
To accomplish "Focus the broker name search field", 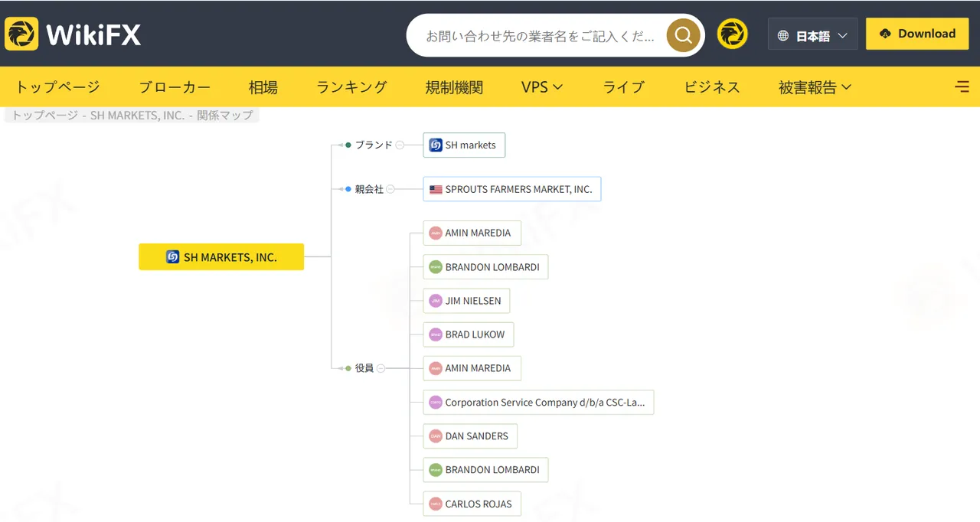I will point(540,35).
